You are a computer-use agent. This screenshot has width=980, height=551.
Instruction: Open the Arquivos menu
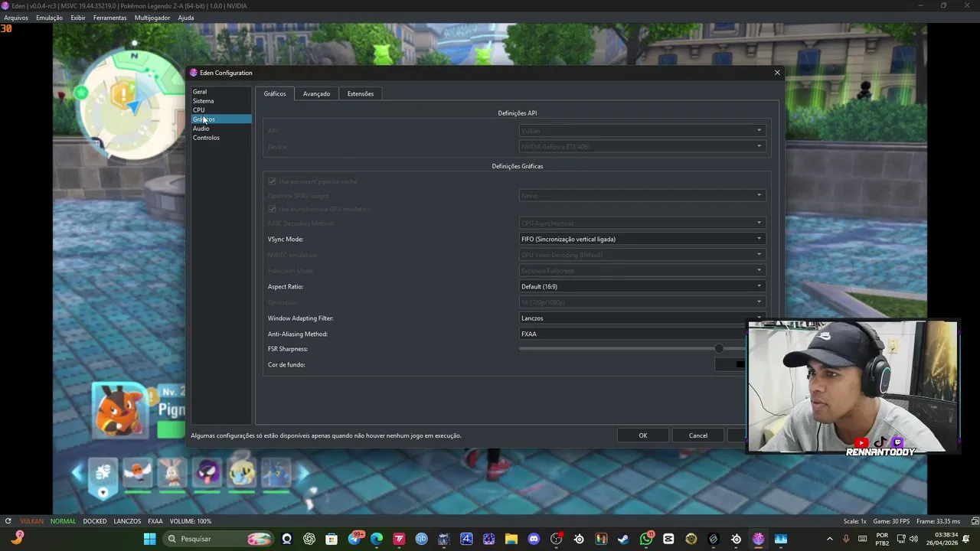click(16, 18)
